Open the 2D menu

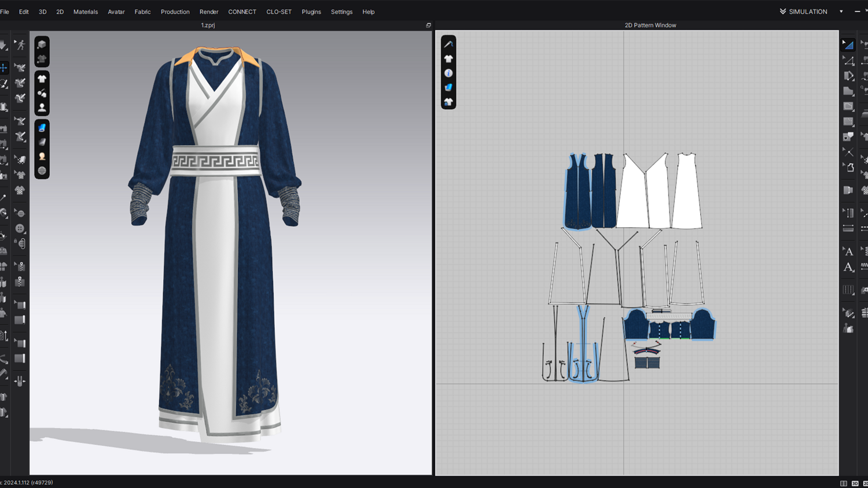[60, 12]
